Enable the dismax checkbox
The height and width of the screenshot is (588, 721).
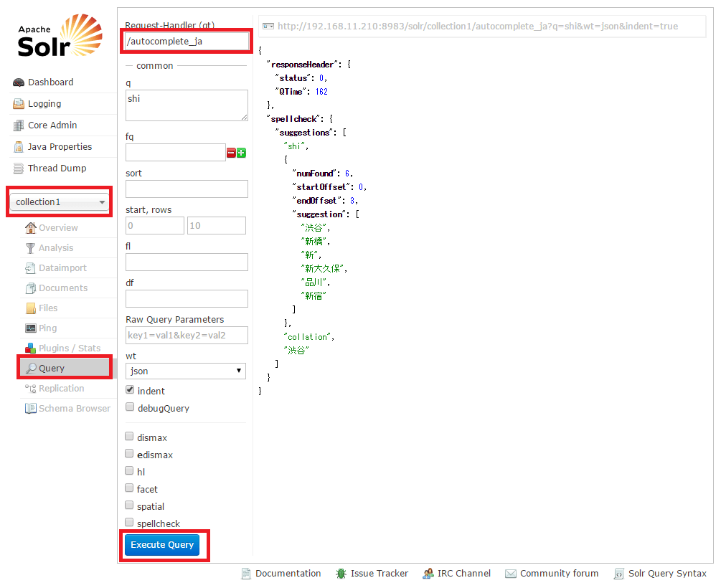click(x=129, y=436)
